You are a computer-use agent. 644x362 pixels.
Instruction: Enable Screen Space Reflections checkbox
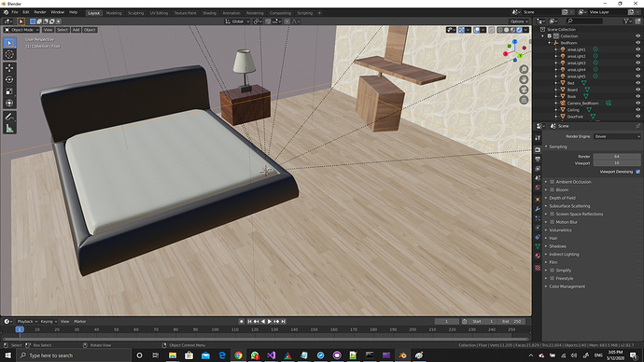(553, 214)
